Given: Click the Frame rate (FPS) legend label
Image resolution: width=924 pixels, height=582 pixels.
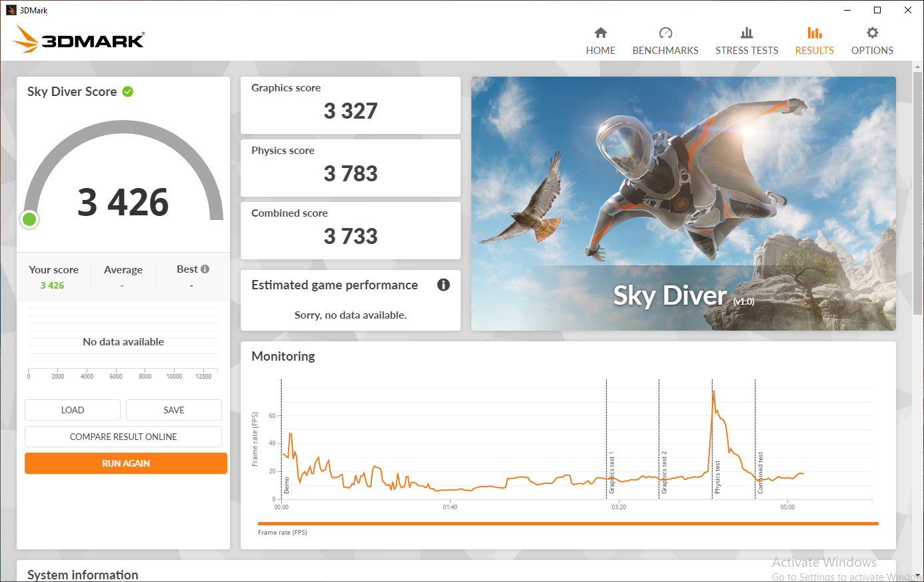Looking at the screenshot, I should click(283, 532).
